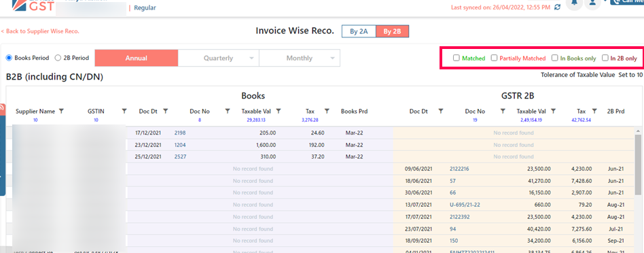Open the Regular taxpayer type link
The height and width of the screenshot is (253, 644).
[x=145, y=7]
